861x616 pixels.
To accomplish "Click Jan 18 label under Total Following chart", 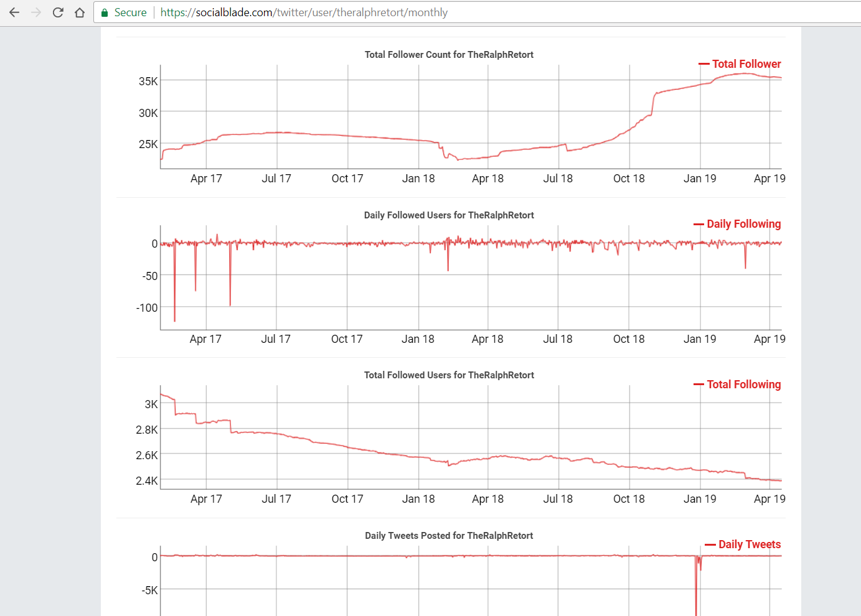I will 418,499.
